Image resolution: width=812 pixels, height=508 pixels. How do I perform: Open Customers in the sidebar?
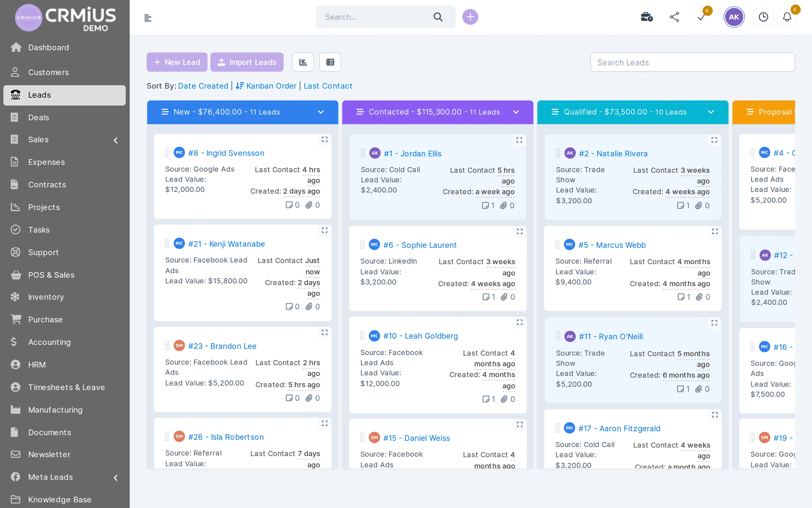(64, 72)
